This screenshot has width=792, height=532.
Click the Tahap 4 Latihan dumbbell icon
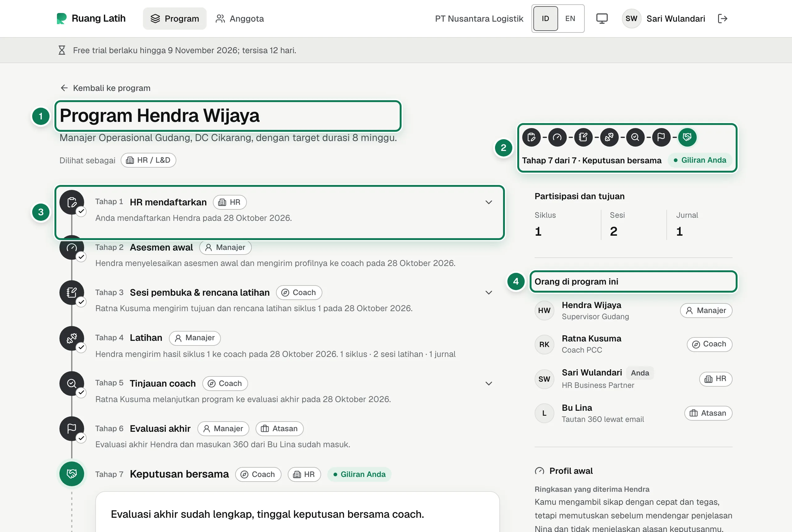click(x=71, y=338)
